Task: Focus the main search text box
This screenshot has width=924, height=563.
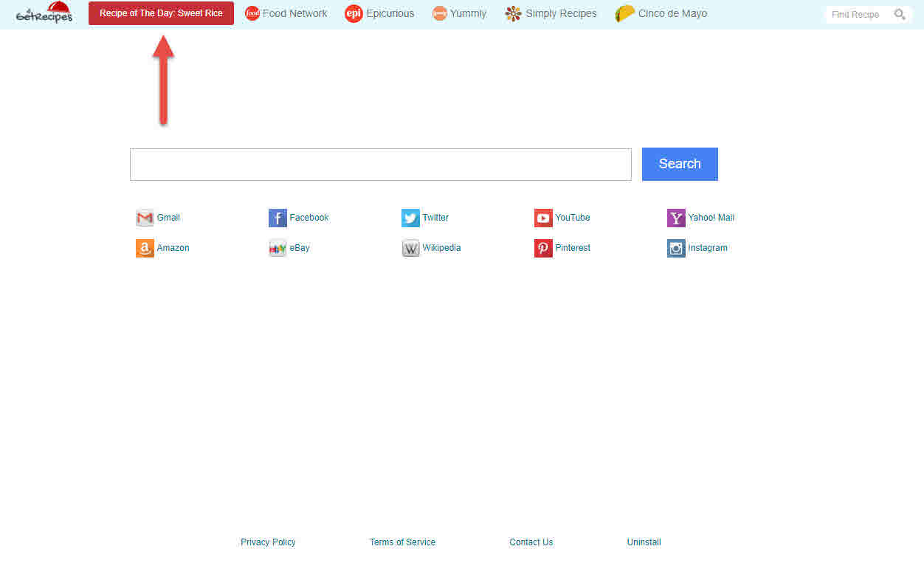Action: point(380,164)
